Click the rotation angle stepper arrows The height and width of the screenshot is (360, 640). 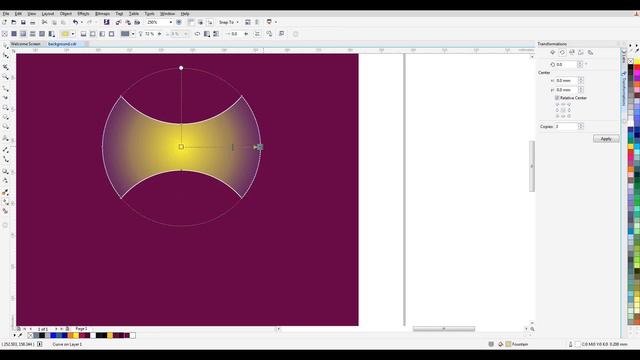click(x=580, y=64)
